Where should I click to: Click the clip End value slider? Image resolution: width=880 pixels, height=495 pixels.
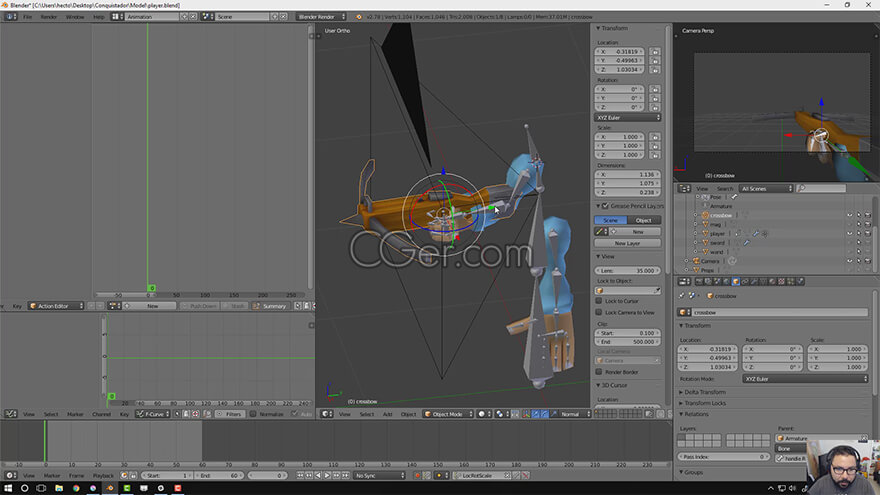[x=627, y=342]
